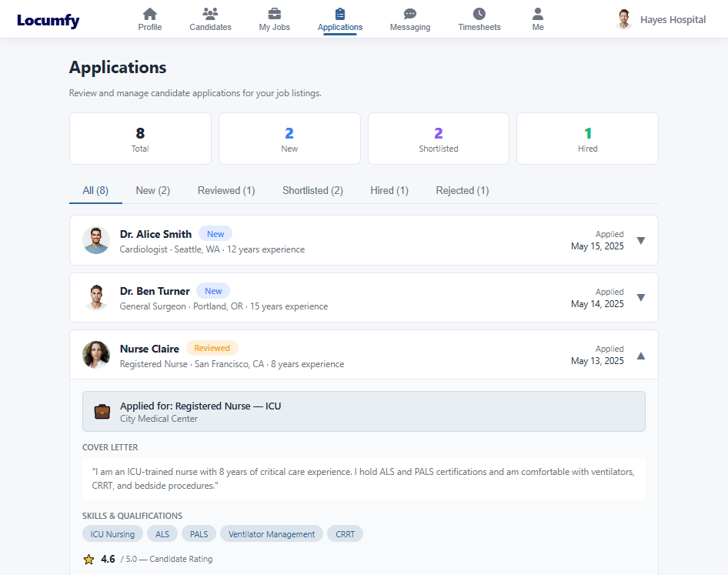This screenshot has height=575, width=728.
Task: Click the Nurse Claire name
Action: [149, 349]
